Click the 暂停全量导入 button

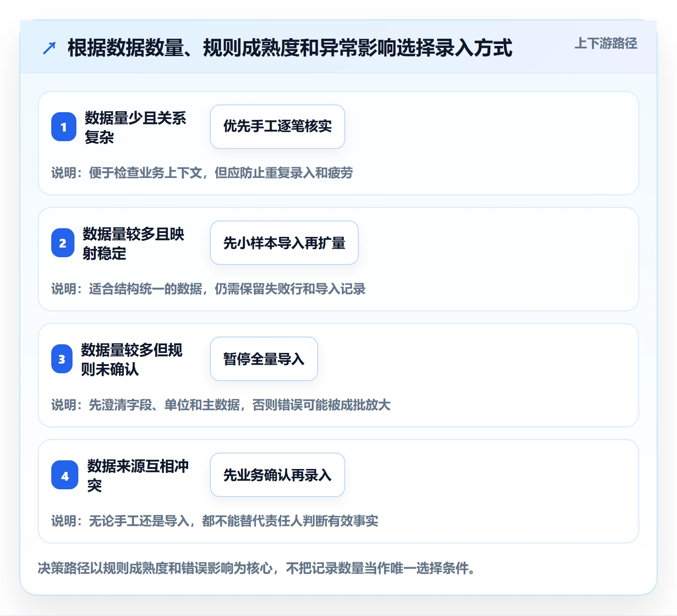(x=264, y=359)
